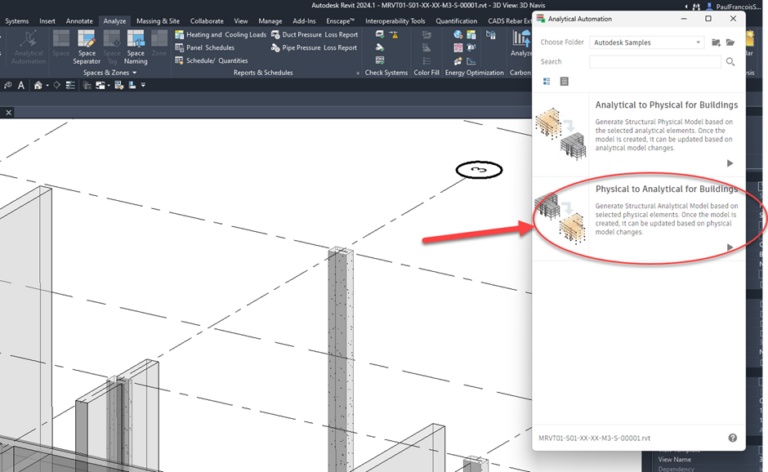The height and width of the screenshot is (472, 768).
Task: Open Schedule/Quantities
Action: [212, 61]
